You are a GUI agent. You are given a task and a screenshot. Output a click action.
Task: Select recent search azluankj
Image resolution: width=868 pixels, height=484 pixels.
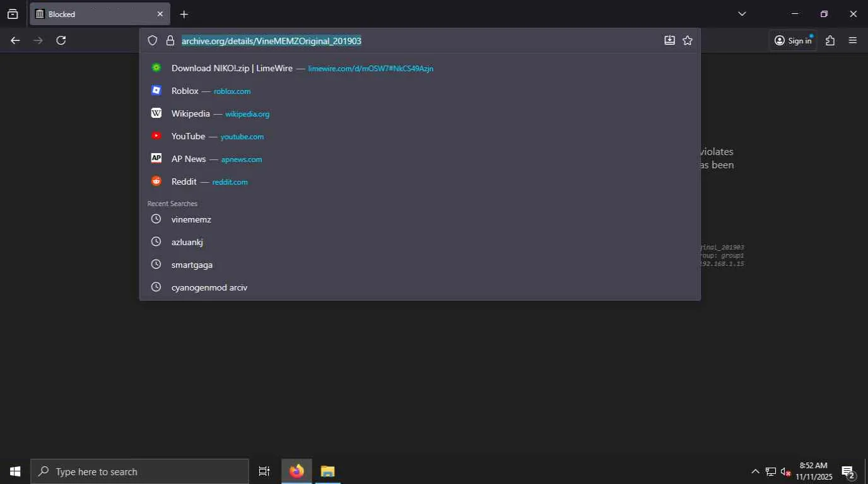click(x=419, y=242)
